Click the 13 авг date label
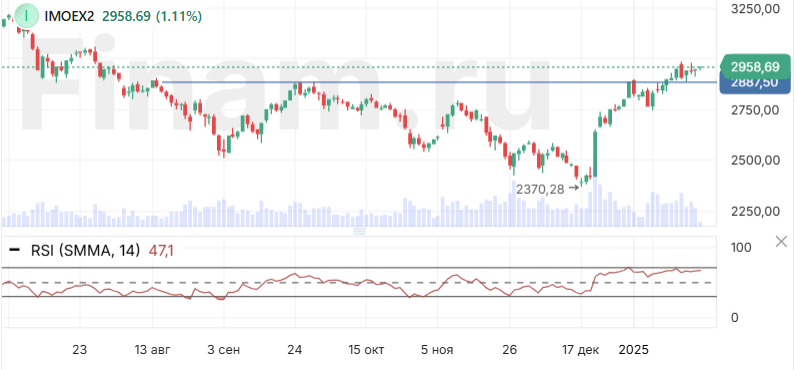The height and width of the screenshot is (370, 795). [x=153, y=350]
